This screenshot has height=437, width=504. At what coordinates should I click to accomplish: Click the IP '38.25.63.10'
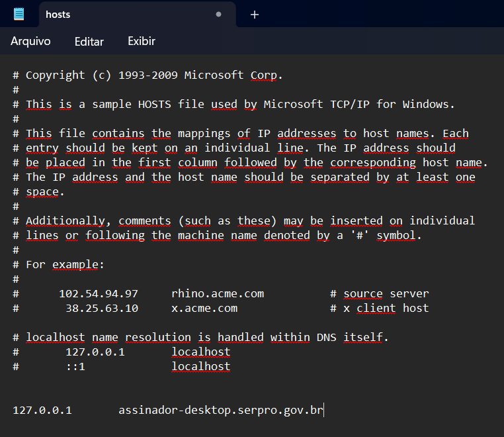click(102, 309)
